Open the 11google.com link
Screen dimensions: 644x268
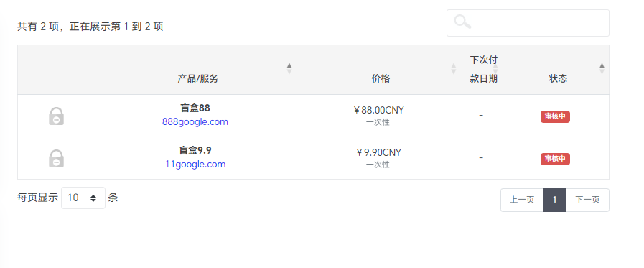(x=195, y=165)
